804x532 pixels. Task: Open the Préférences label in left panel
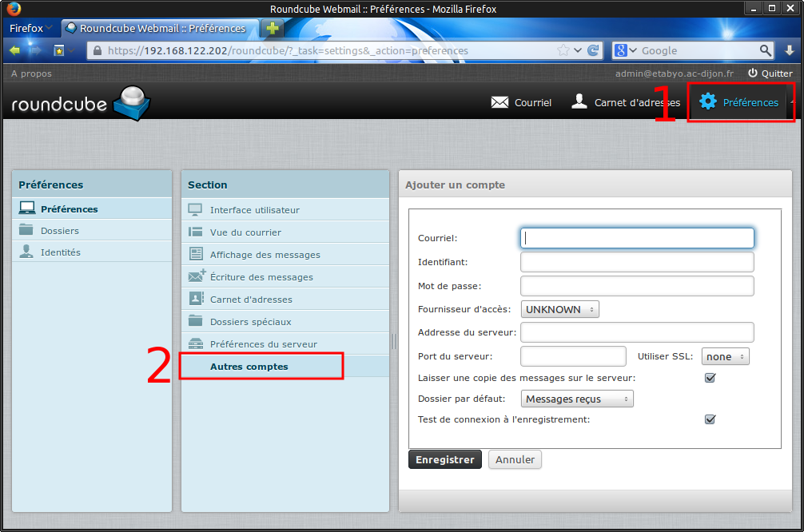(x=70, y=209)
